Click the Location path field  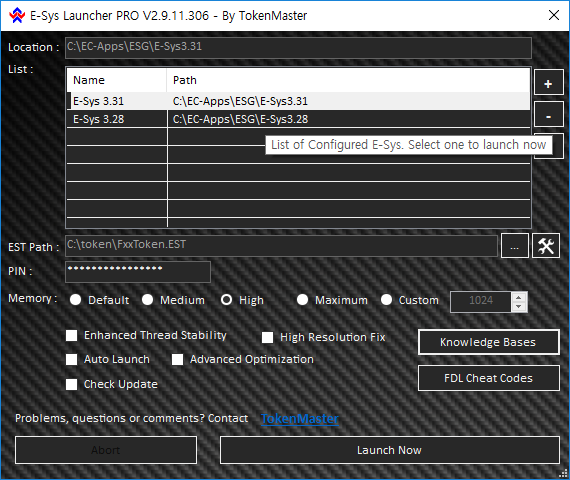(298, 48)
